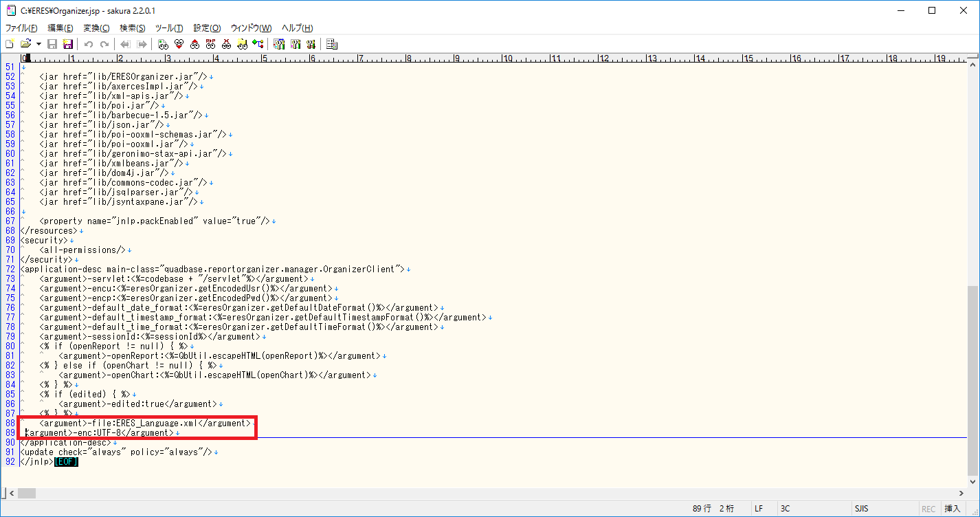Click the -edited:true argument line

point(140,404)
